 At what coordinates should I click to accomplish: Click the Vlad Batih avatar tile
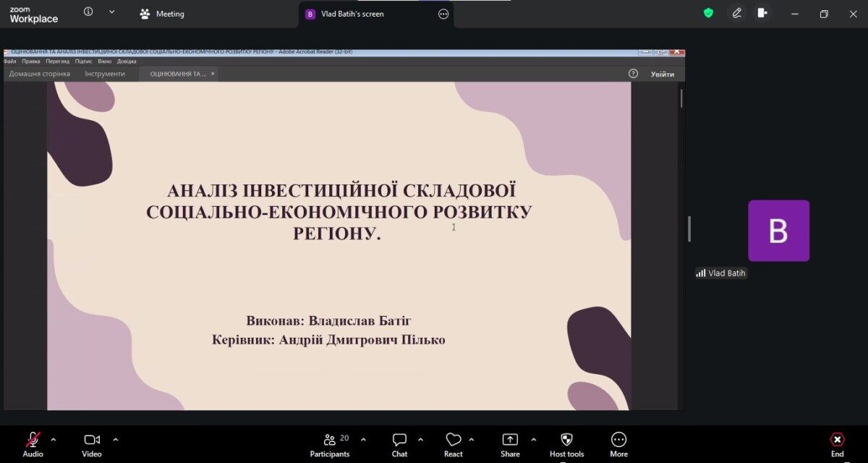pyautogui.click(x=778, y=231)
